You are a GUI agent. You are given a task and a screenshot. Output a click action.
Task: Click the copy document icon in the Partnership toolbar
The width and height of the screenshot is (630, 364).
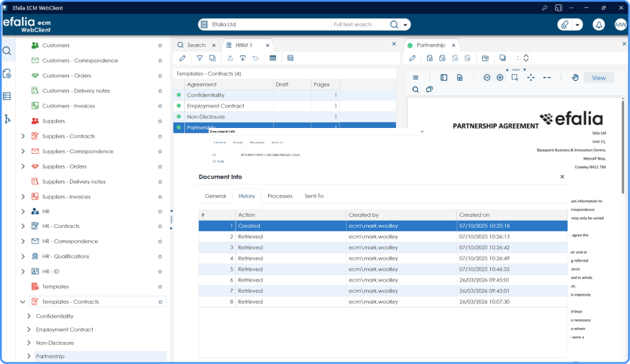[503, 58]
